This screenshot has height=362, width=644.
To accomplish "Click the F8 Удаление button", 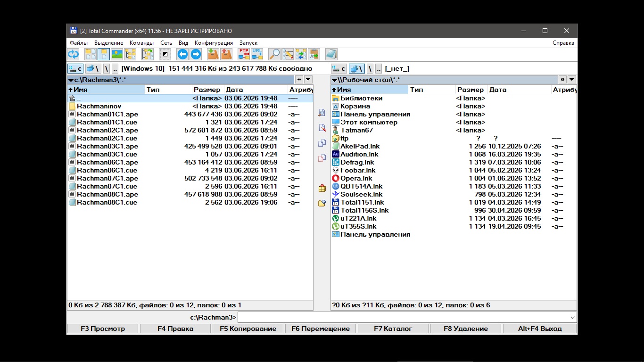I will coord(466,329).
